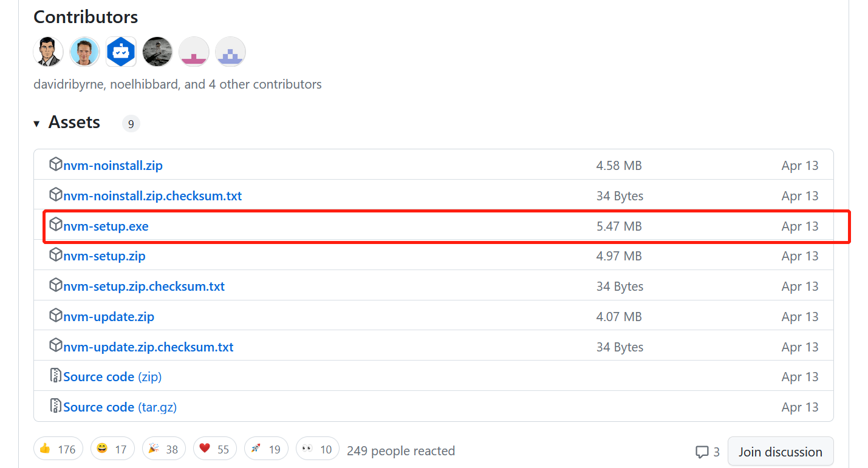Open the blue robot bot avatar
The image size is (868, 468).
121,52
